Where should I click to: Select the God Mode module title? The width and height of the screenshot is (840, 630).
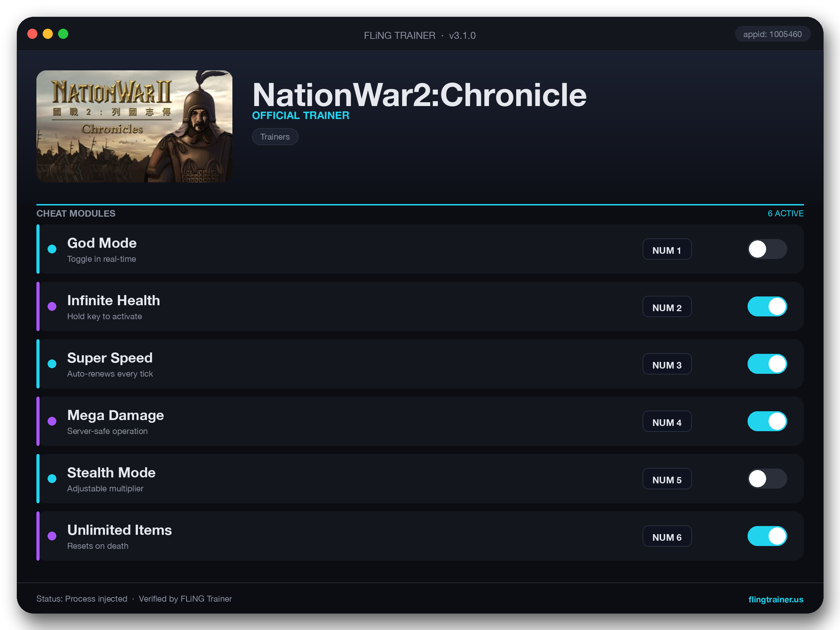[102, 243]
